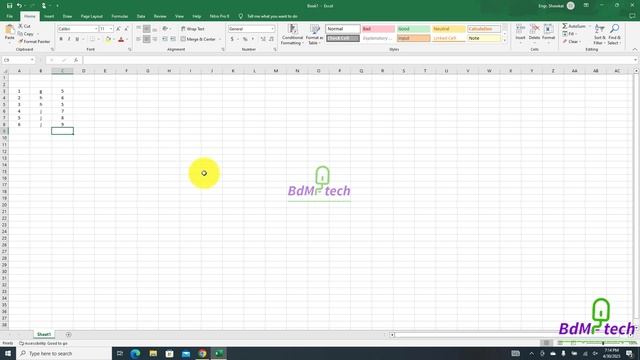This screenshot has width=640, height=360.
Task: Toggle bottom vertical alignment
Action: coord(155,29)
